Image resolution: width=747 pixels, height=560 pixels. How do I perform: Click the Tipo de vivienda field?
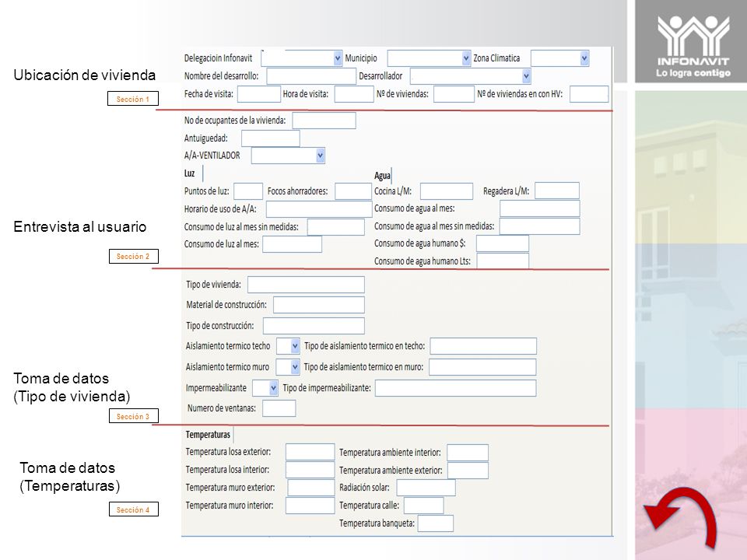[306, 285]
